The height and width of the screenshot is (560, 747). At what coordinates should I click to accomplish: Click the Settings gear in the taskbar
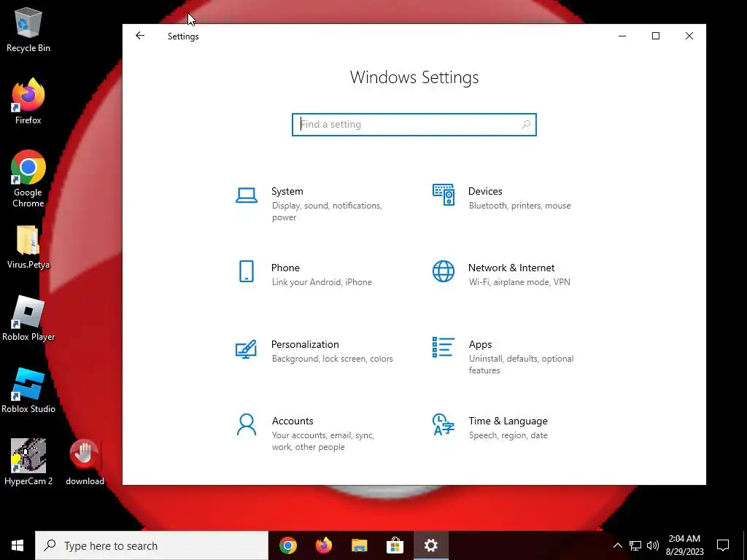pos(430,545)
